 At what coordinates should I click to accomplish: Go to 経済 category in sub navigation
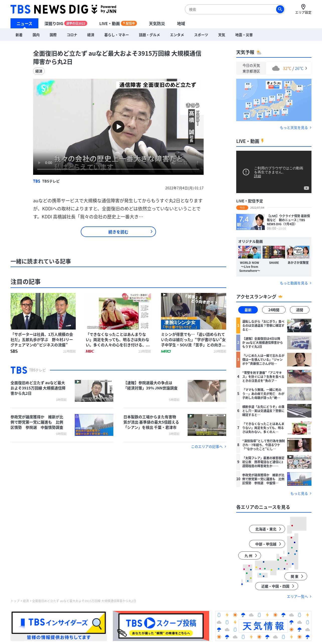[91, 35]
